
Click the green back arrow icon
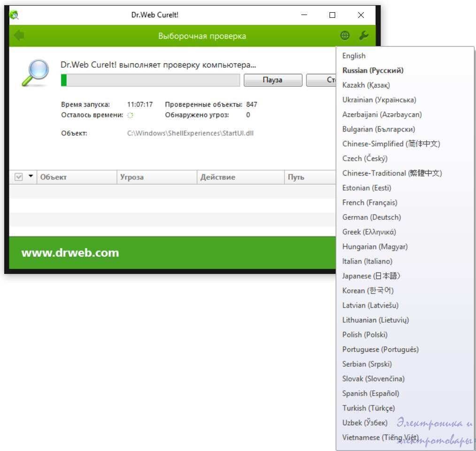tap(19, 36)
